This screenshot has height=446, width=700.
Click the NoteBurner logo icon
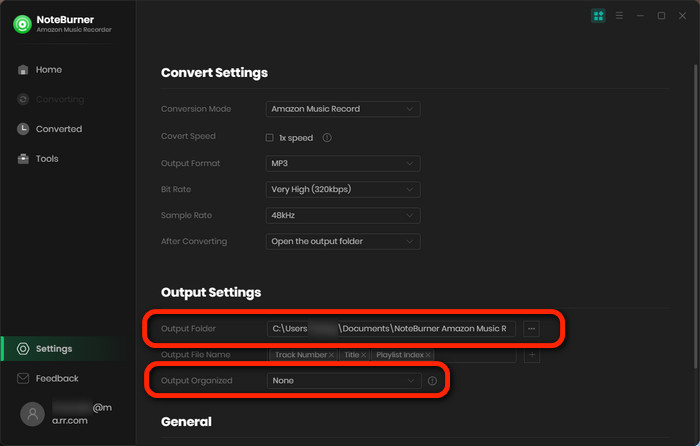22,24
